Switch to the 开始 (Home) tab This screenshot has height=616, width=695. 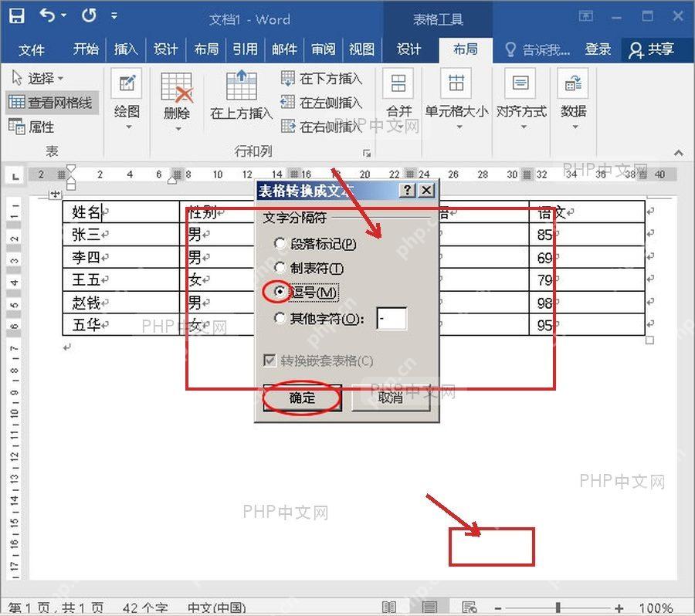pos(86,49)
